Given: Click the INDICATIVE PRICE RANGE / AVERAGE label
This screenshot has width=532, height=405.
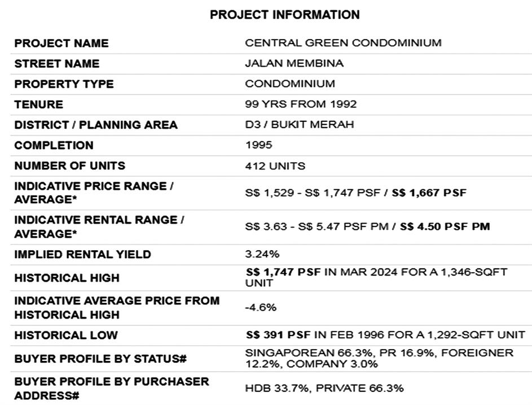Looking at the screenshot, I should [x=94, y=193].
